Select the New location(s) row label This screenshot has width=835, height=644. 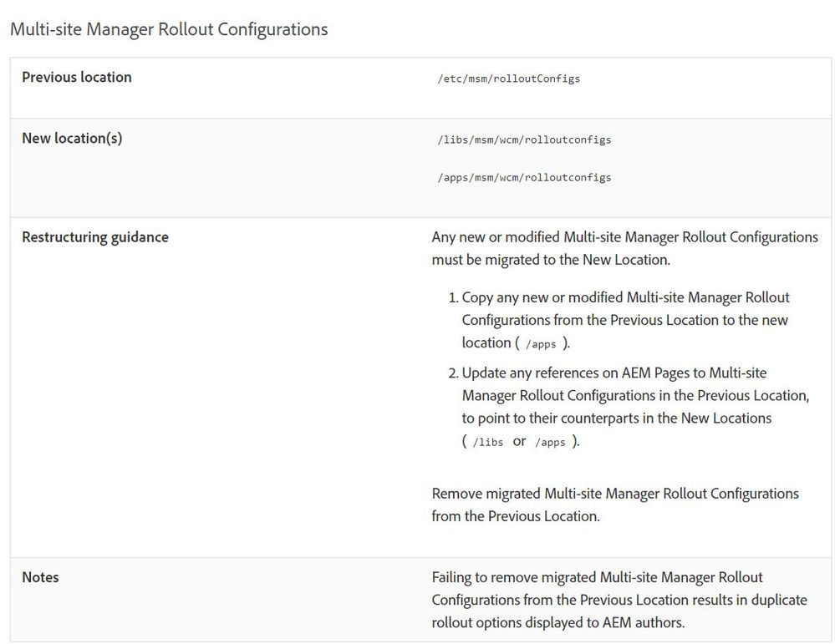coord(72,138)
